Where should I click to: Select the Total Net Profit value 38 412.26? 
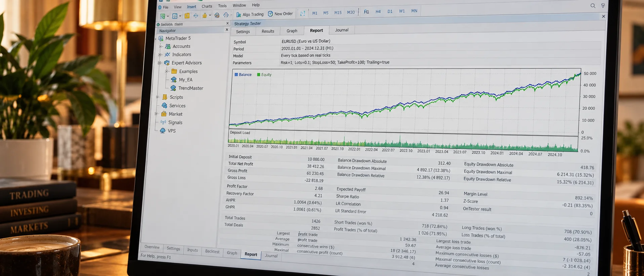(x=315, y=166)
